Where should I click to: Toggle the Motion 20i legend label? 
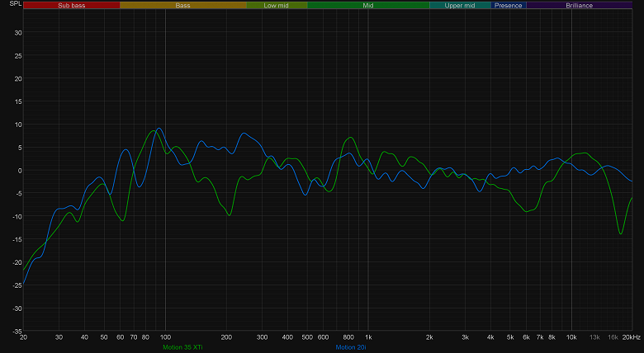pyautogui.click(x=351, y=347)
